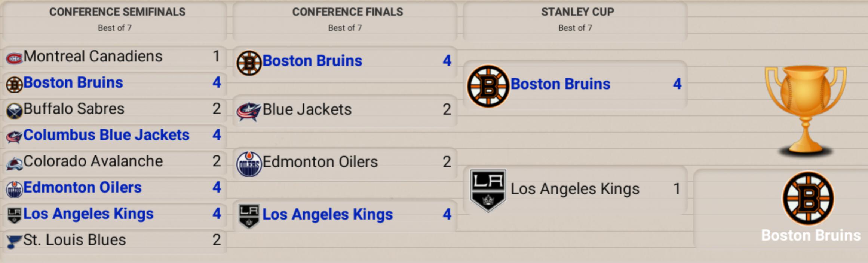
Task: Click the Blue Jackets logo in Conference Finals
Action: click(248, 111)
